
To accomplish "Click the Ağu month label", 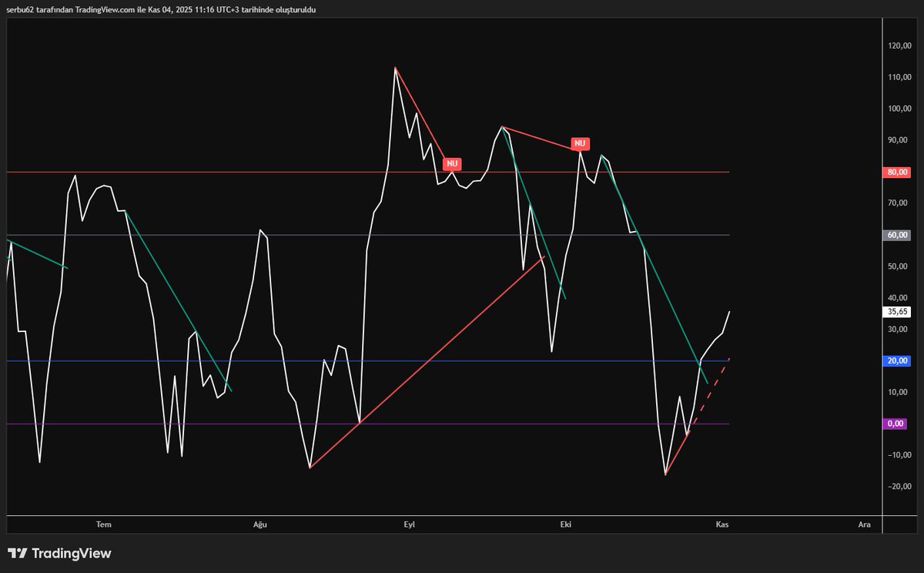I will 260,524.
